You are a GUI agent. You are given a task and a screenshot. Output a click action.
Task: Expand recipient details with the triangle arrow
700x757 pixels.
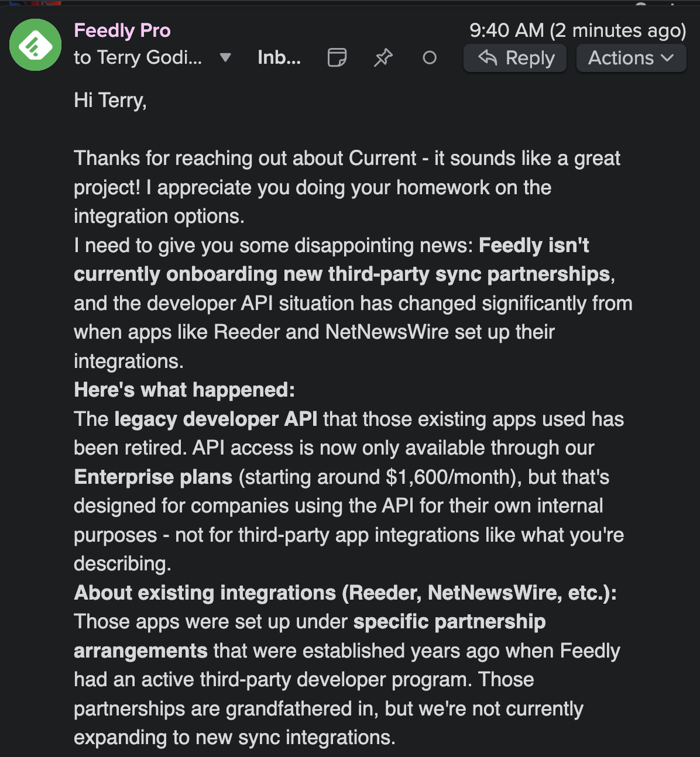(x=225, y=57)
